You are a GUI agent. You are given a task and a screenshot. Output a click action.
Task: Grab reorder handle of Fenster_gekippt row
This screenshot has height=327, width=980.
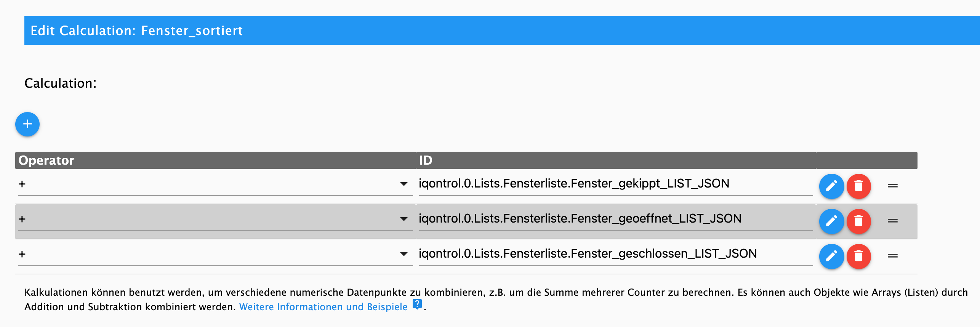pos(893,186)
